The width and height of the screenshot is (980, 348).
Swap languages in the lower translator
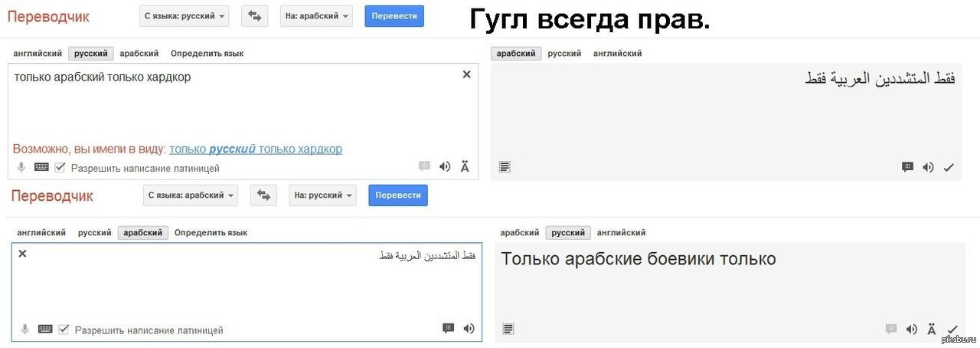(x=264, y=195)
